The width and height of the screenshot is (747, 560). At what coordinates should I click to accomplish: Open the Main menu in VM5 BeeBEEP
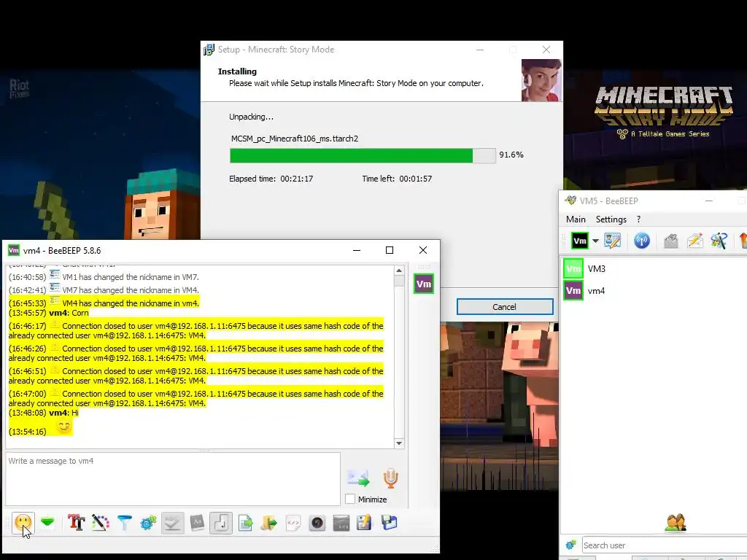(x=576, y=219)
